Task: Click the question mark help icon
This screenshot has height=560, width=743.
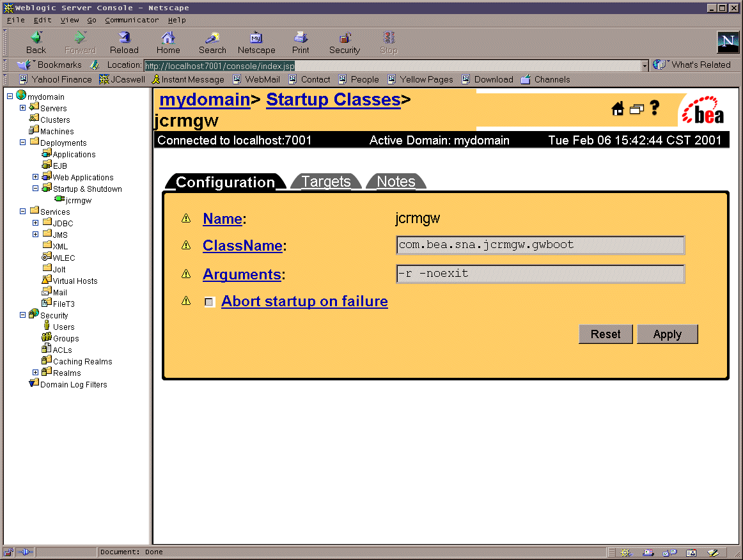Action: [x=654, y=108]
